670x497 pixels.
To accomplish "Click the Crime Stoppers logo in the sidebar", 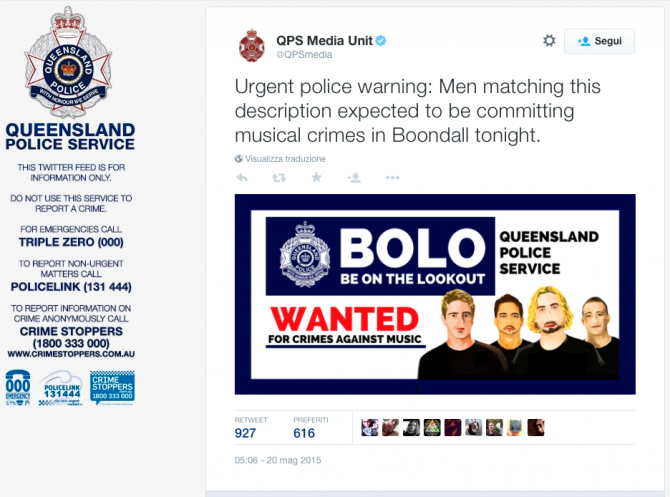I will 112,388.
